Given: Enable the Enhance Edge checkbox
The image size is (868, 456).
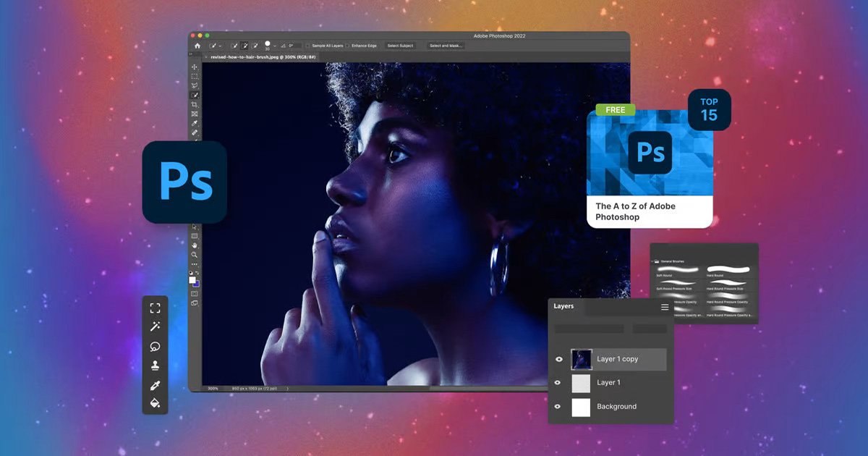Looking at the screenshot, I should [x=347, y=46].
